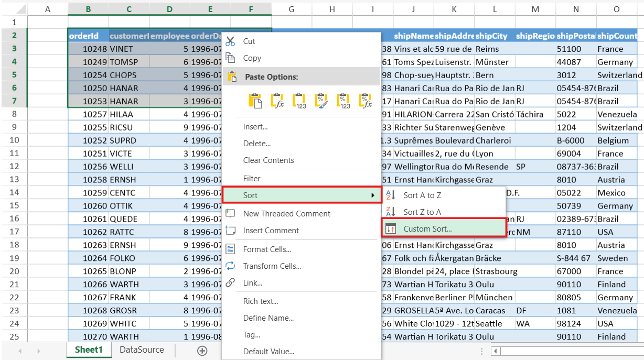Select Sort Z to A
Viewport: 644px width, 360px height.
[x=422, y=212]
